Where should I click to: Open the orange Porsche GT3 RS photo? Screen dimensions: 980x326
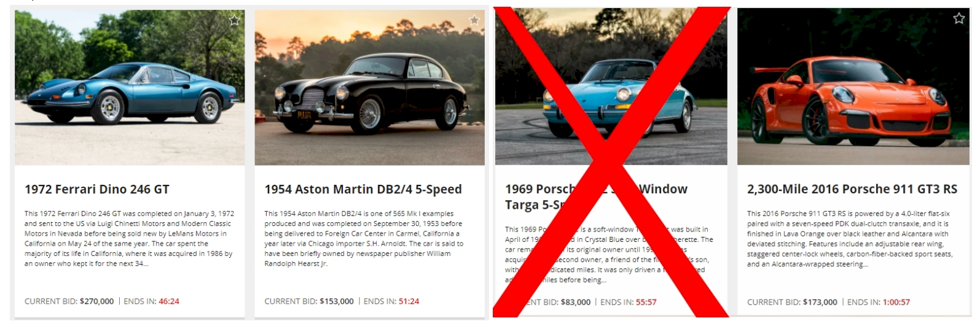click(853, 87)
